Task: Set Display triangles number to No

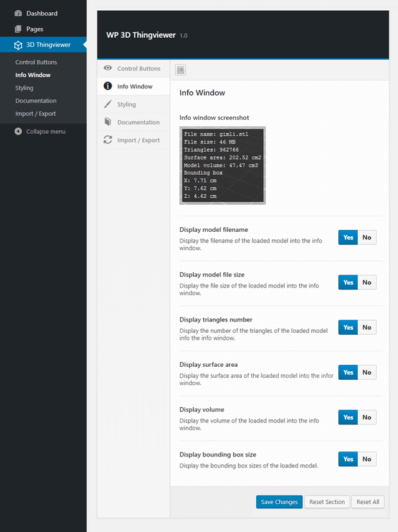Action: pyautogui.click(x=367, y=327)
